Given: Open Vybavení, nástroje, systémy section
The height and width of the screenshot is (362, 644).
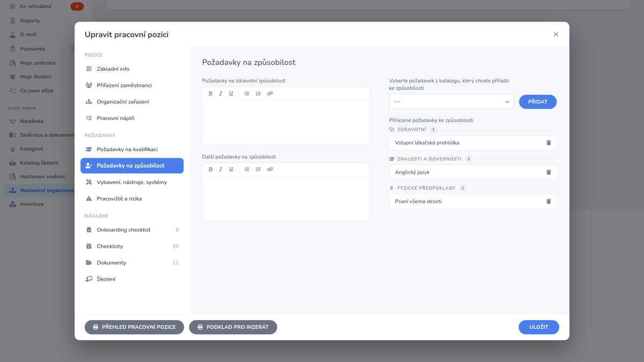Looking at the screenshot, I should click(132, 182).
